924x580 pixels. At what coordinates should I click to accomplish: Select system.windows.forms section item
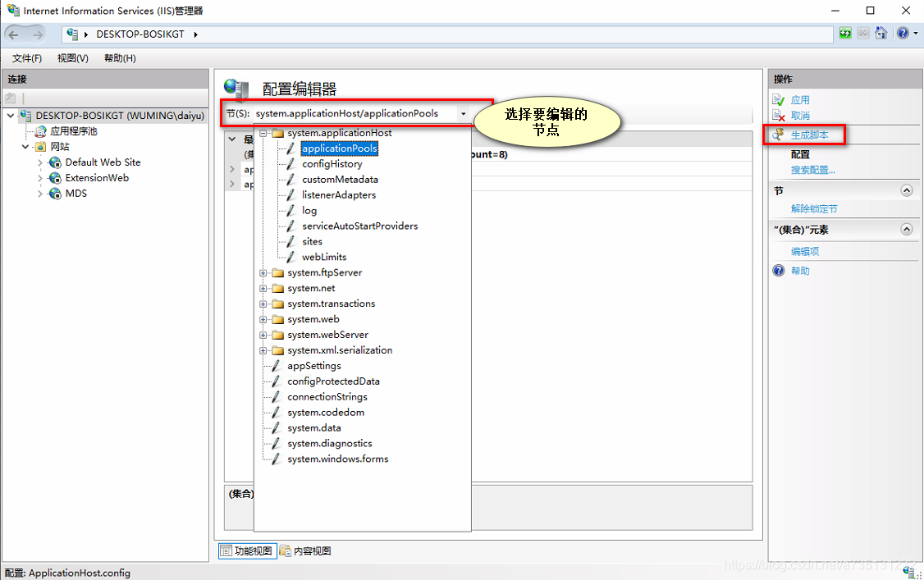[337, 459]
